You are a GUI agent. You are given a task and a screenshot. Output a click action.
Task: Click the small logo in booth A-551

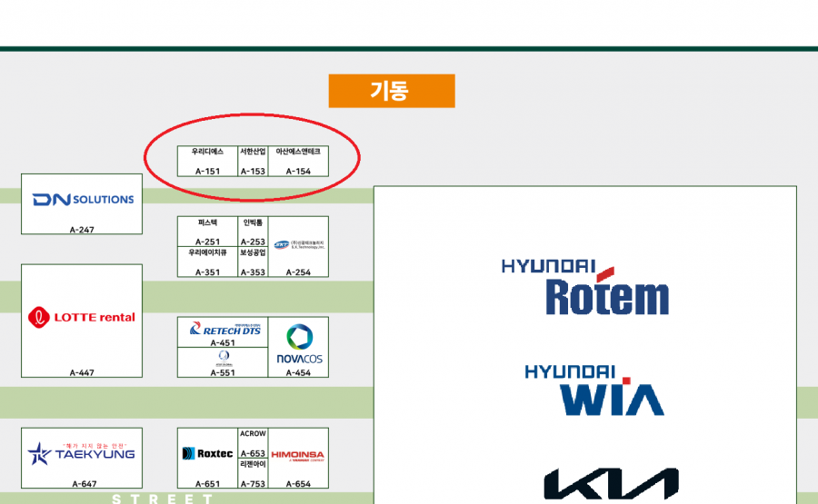[x=224, y=358]
